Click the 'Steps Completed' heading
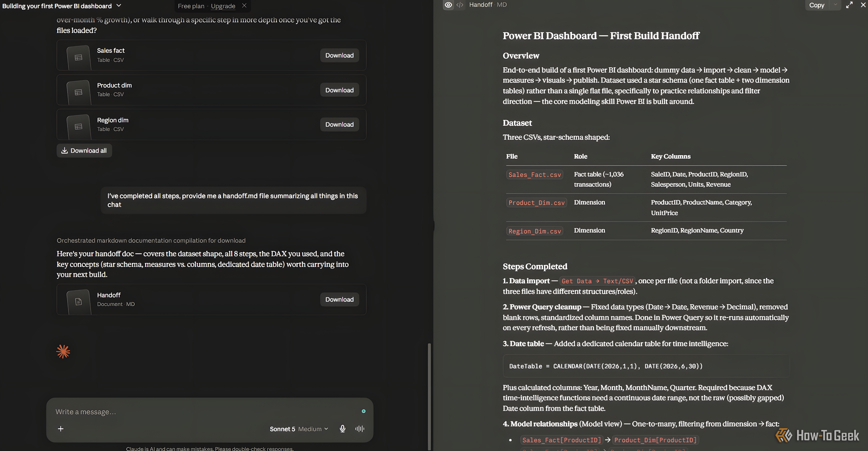 click(535, 266)
